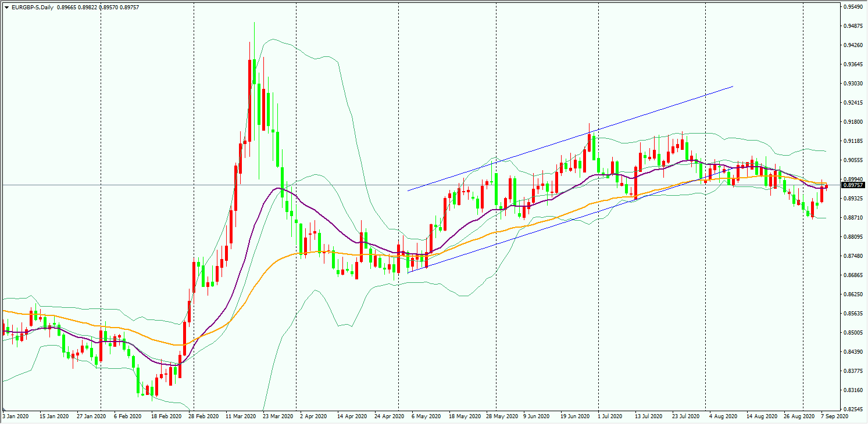Click the 0.90555 price axis label
Screen dimensions: 868x424
(853, 160)
